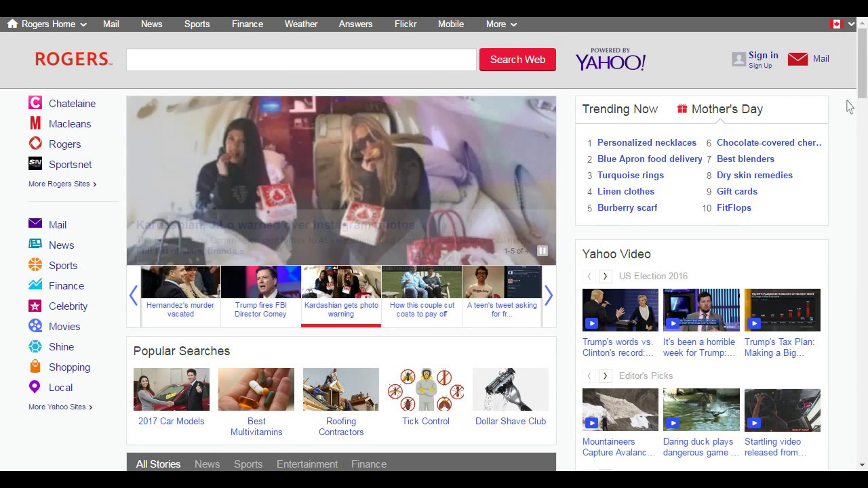
Task: Open the 2017 Car Models popular search
Action: (x=172, y=398)
